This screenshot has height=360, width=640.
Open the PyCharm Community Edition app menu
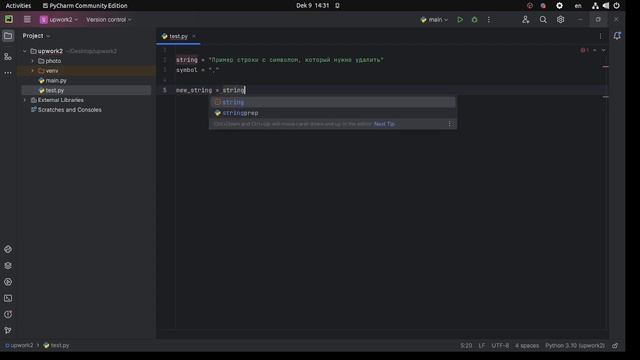pyautogui.click(x=85, y=6)
